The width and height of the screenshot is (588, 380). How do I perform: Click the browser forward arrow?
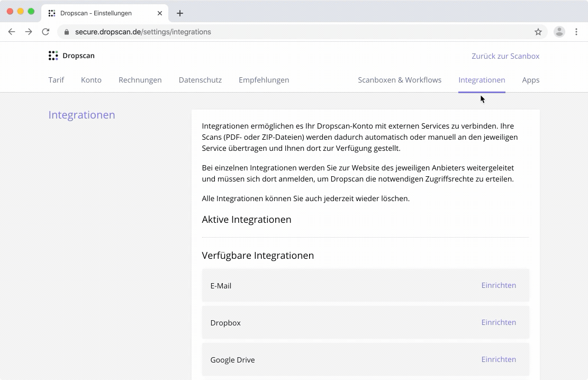tap(29, 32)
